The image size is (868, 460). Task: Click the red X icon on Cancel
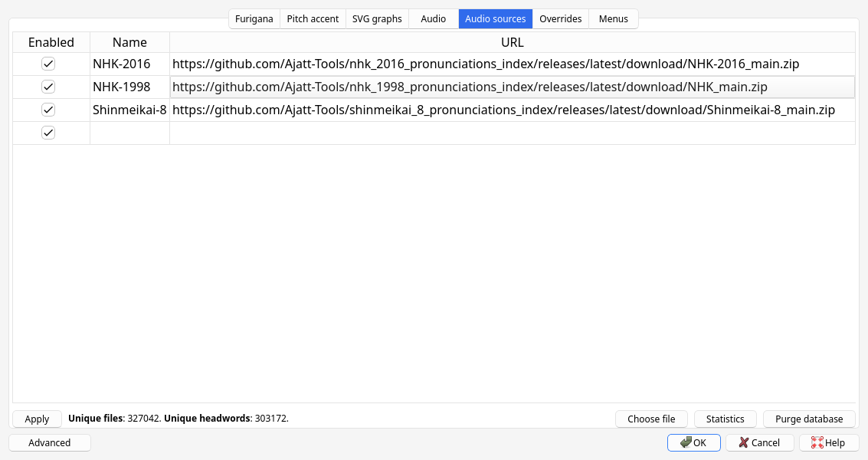(x=743, y=442)
